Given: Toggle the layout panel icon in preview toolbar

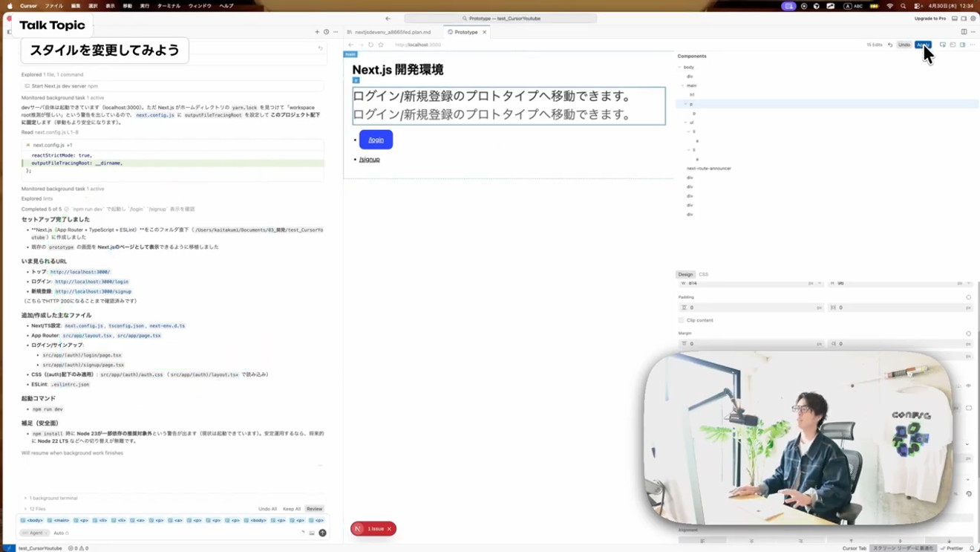Looking at the screenshot, I should pyautogui.click(x=953, y=45).
